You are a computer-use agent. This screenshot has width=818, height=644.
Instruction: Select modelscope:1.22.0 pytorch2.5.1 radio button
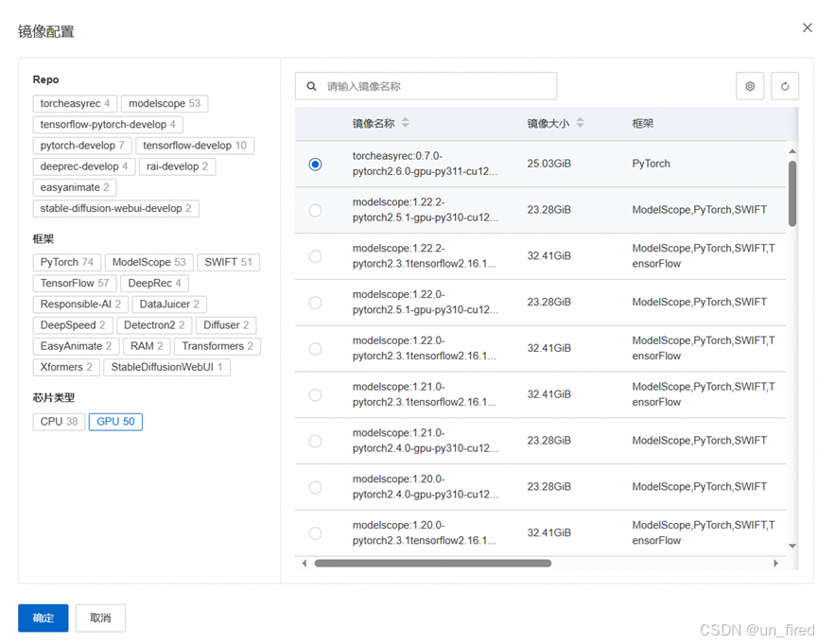315,303
